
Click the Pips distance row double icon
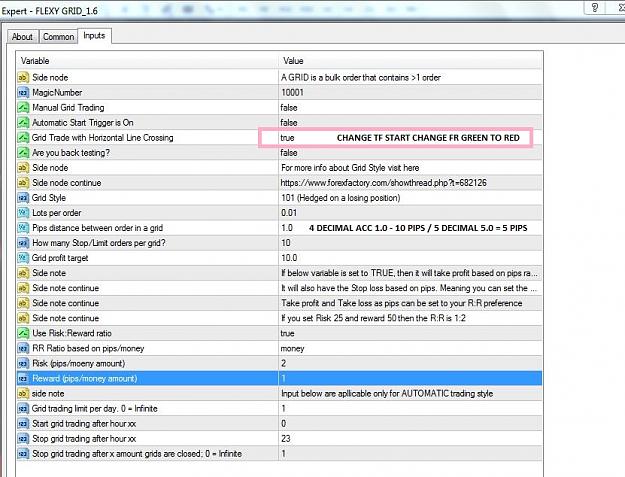(23, 228)
